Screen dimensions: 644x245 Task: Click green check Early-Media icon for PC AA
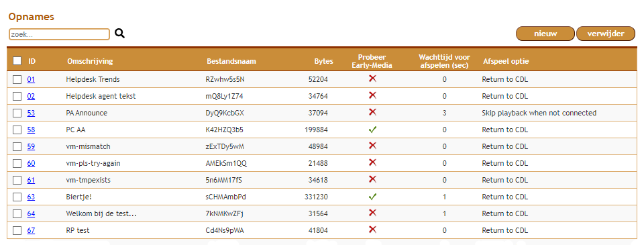(372, 130)
